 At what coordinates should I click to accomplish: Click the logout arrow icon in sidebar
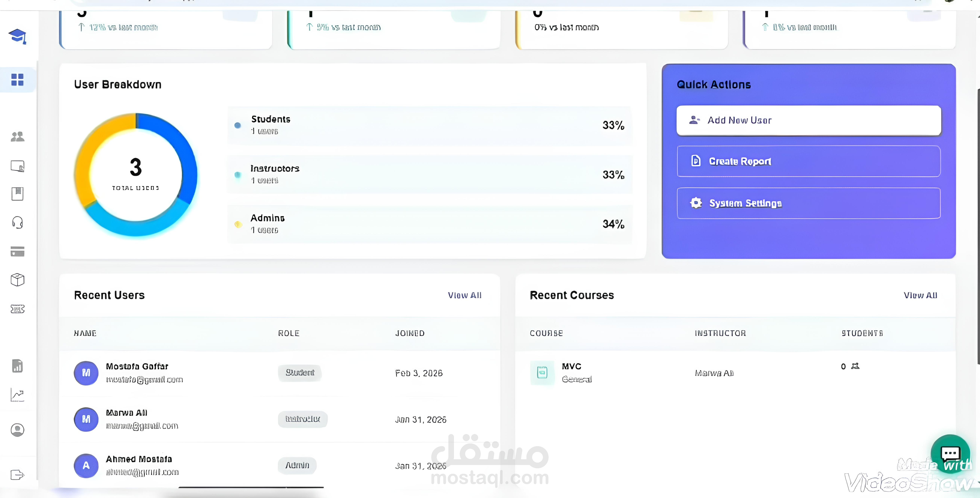[17, 475]
